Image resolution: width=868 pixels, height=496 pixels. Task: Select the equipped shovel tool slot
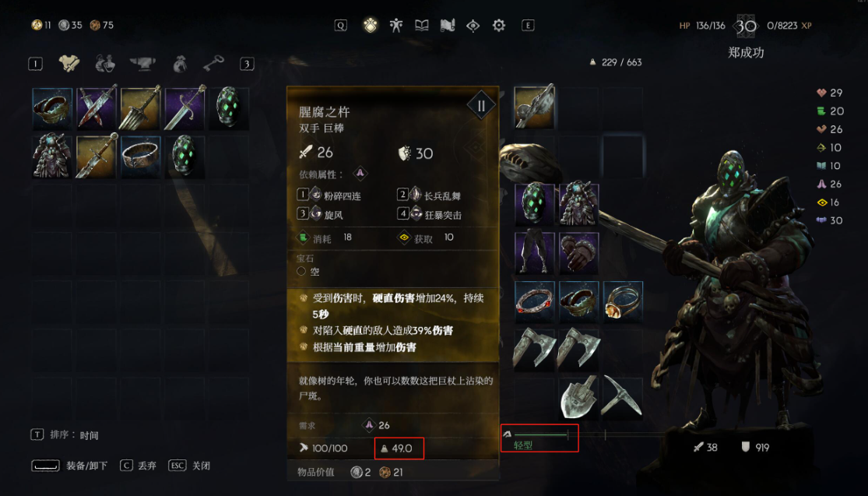578,398
